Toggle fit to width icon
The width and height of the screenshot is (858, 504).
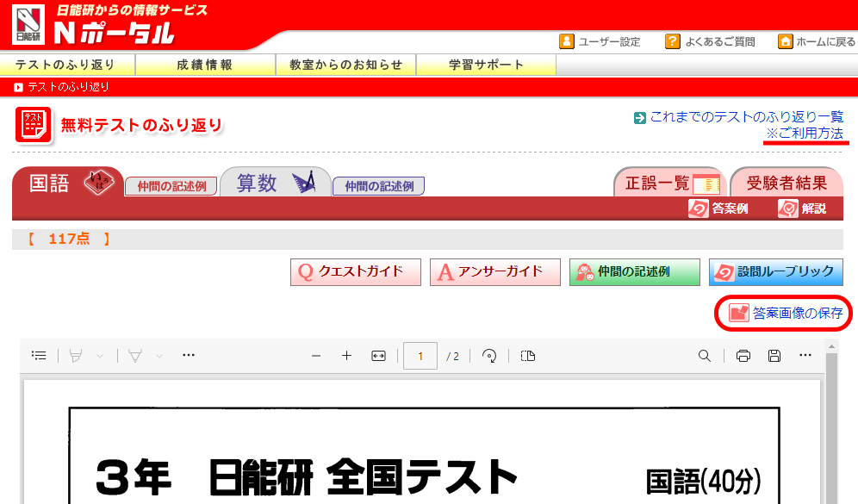pos(379,356)
